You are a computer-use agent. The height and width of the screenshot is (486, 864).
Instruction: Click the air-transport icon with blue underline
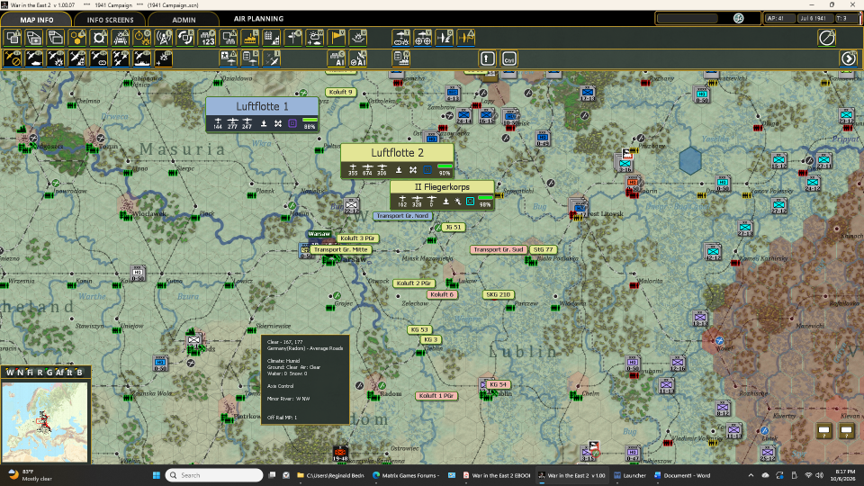click(x=401, y=38)
